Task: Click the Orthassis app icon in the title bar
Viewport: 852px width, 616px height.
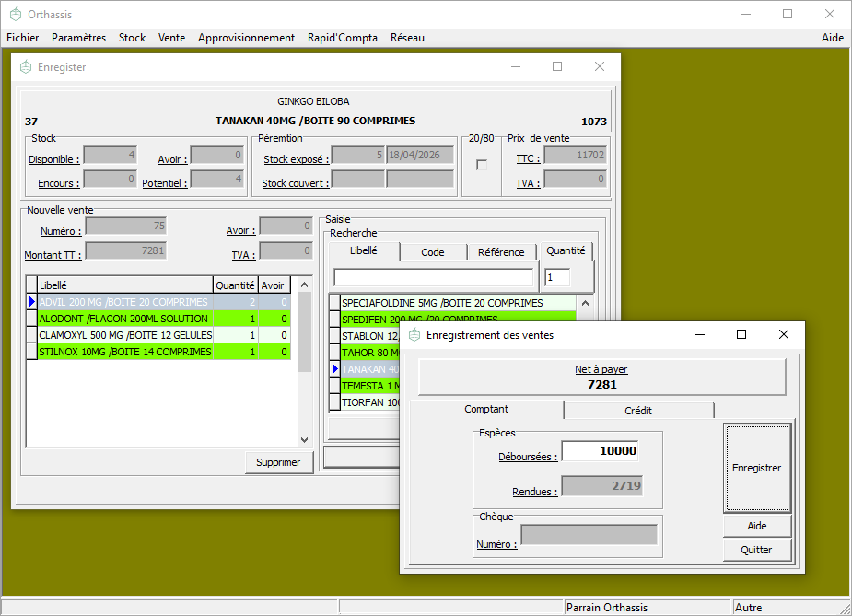Action: tap(16, 15)
